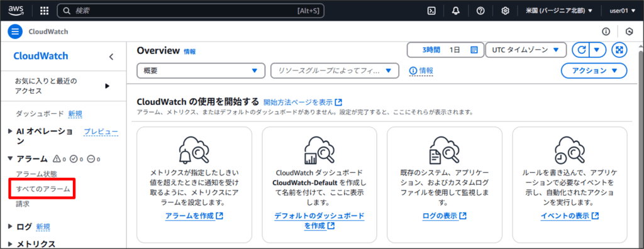Click the CloudWatch breadcrumb text

click(x=48, y=31)
